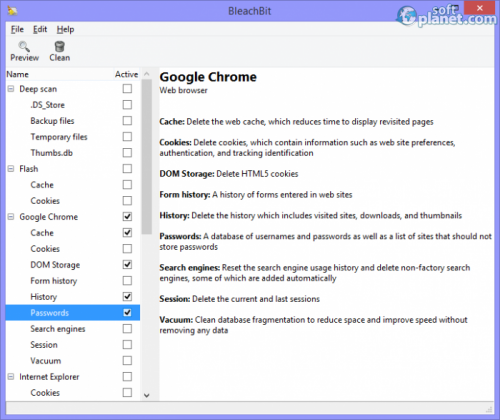Collapse the Google Chrome tree node
This screenshot has height=420, width=500.
pos(11,217)
